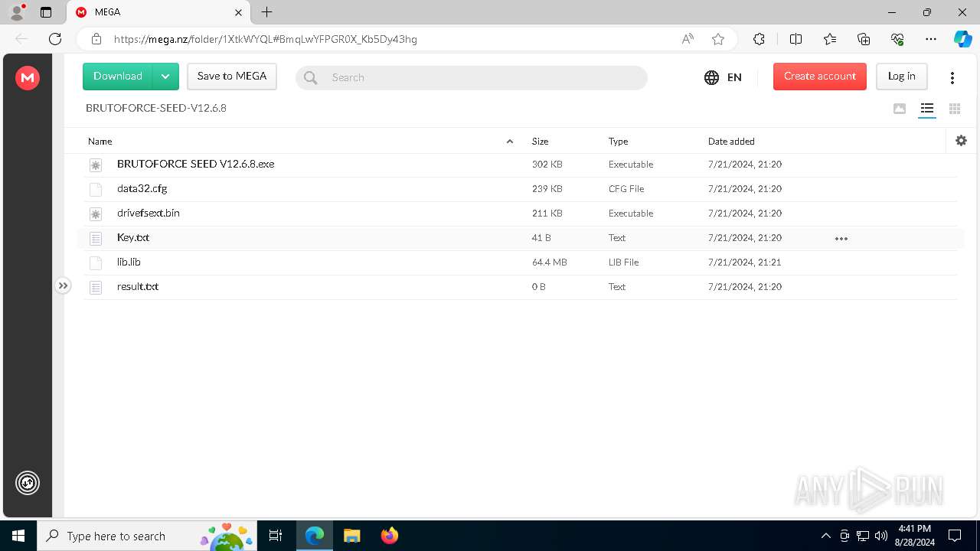Click Create account button

820,77
